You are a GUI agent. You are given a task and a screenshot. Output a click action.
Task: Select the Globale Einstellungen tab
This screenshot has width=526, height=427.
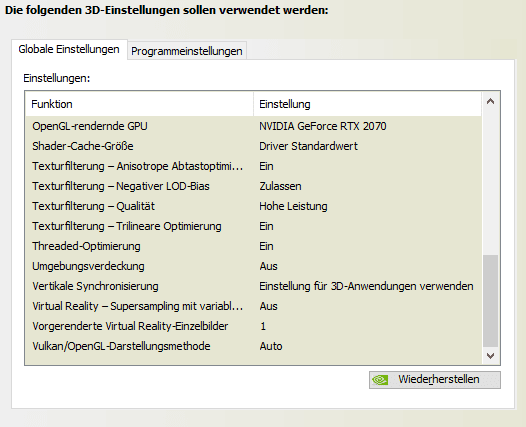coord(69,49)
